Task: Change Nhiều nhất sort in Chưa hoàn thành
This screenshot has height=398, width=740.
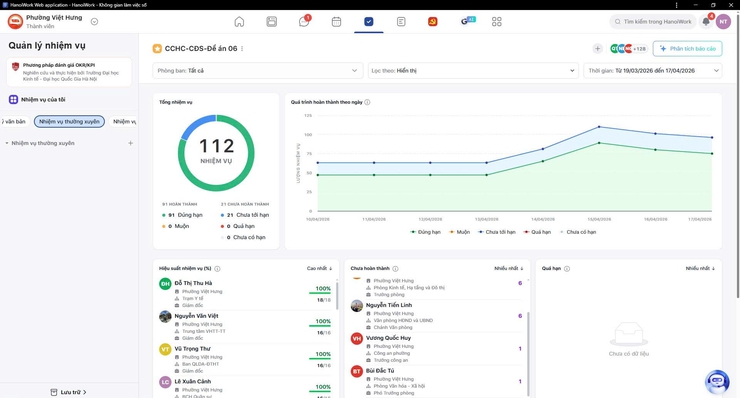Action: point(509,269)
